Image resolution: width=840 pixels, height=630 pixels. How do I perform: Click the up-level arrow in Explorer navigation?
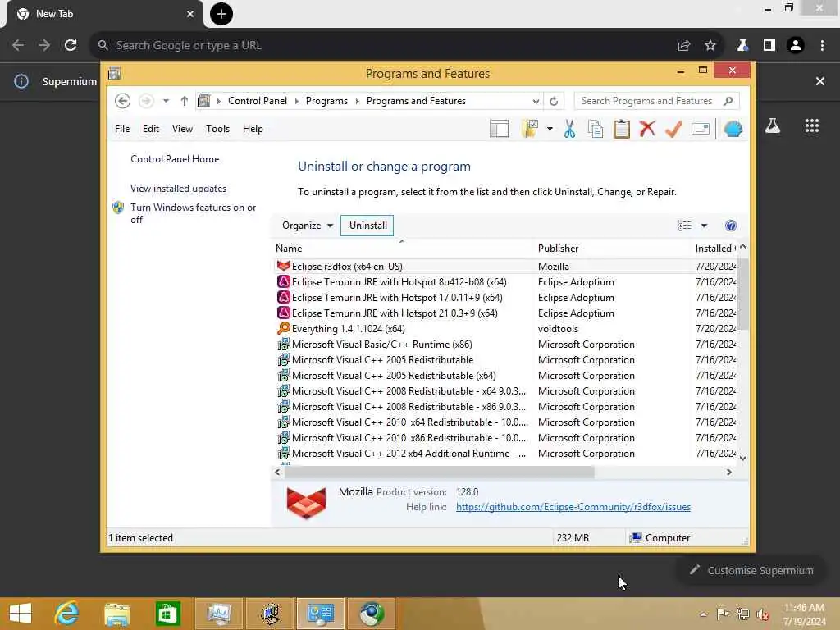pos(185,101)
